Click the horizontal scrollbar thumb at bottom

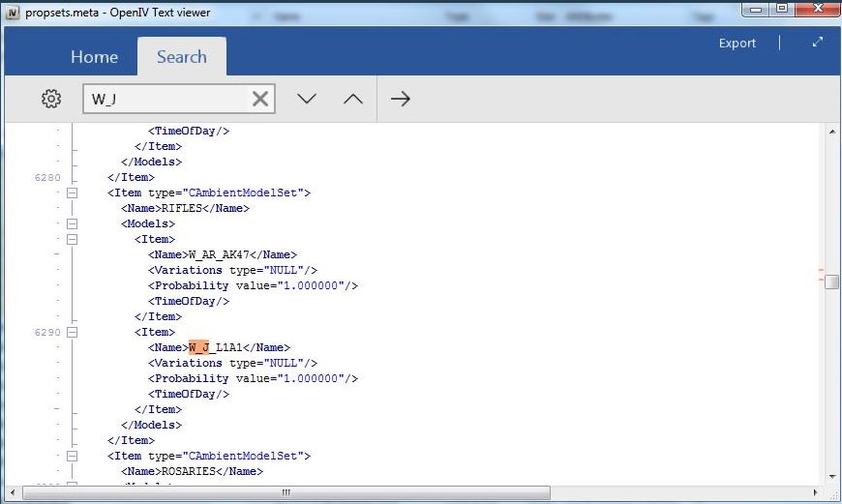[285, 492]
